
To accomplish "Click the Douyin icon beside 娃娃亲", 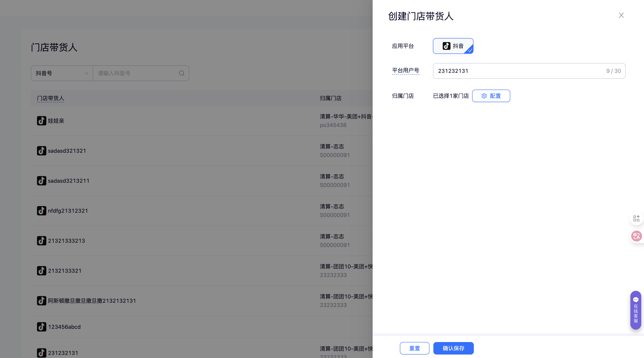I will [41, 121].
